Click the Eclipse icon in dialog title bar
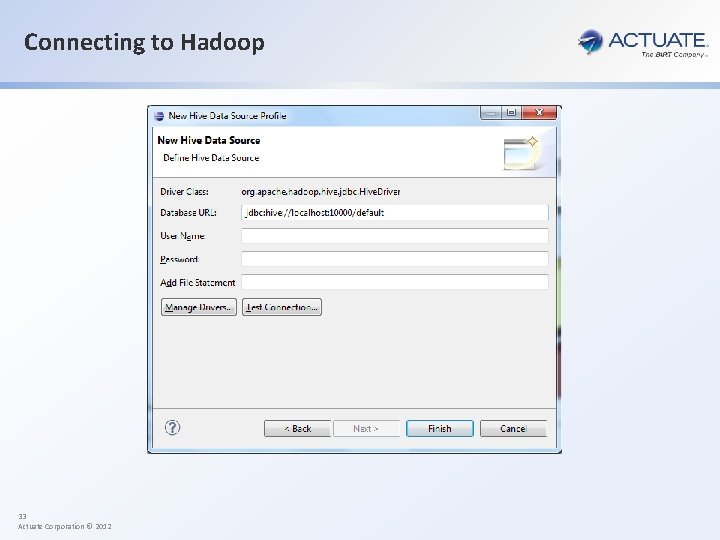The height and width of the screenshot is (540, 720). pos(159,116)
